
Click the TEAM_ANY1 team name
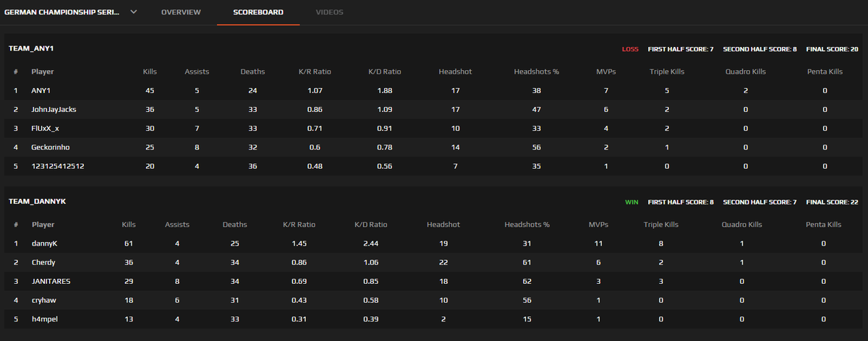[31, 49]
